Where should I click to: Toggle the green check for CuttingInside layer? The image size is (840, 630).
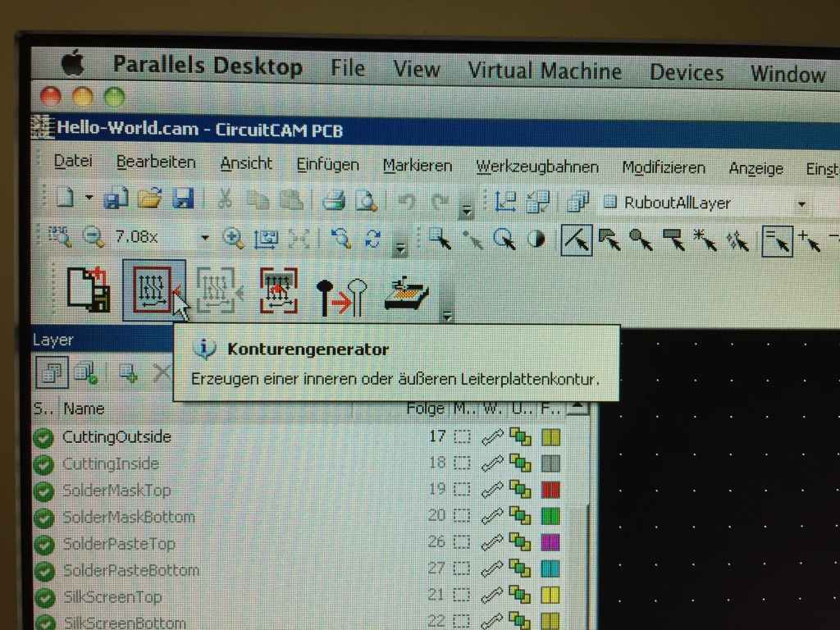click(x=43, y=464)
